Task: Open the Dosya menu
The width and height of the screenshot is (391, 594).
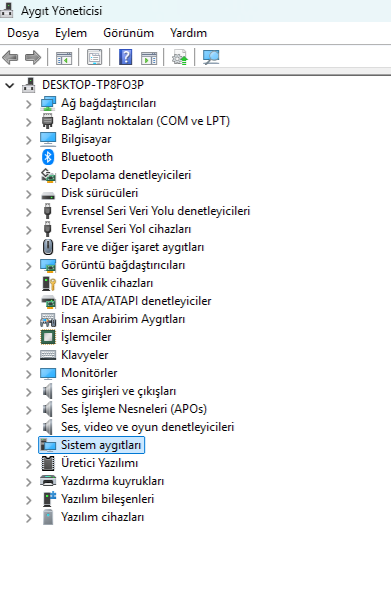Action: coord(23,33)
